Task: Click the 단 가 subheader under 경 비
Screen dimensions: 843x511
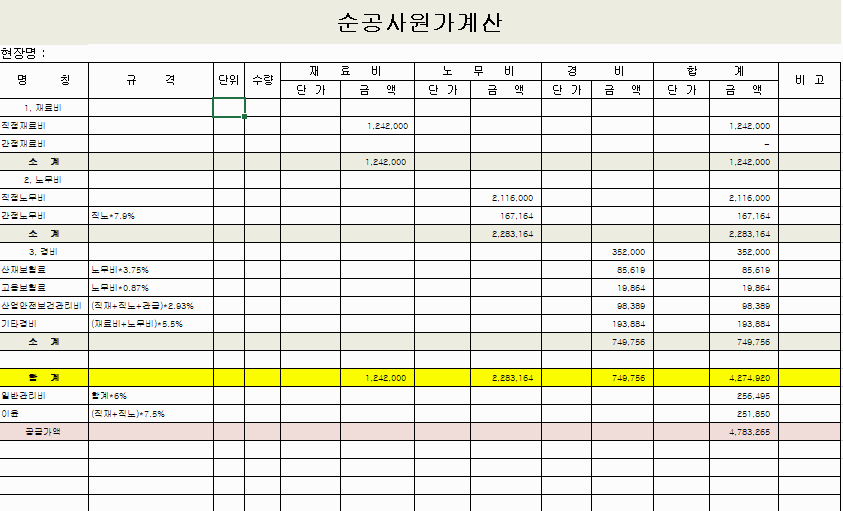Action: point(567,90)
